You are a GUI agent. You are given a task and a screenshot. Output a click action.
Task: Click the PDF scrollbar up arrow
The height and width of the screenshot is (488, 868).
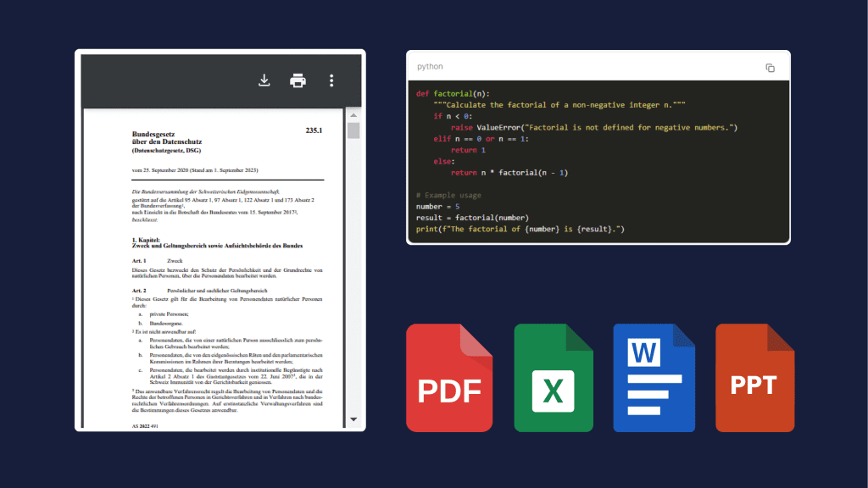pos(353,115)
